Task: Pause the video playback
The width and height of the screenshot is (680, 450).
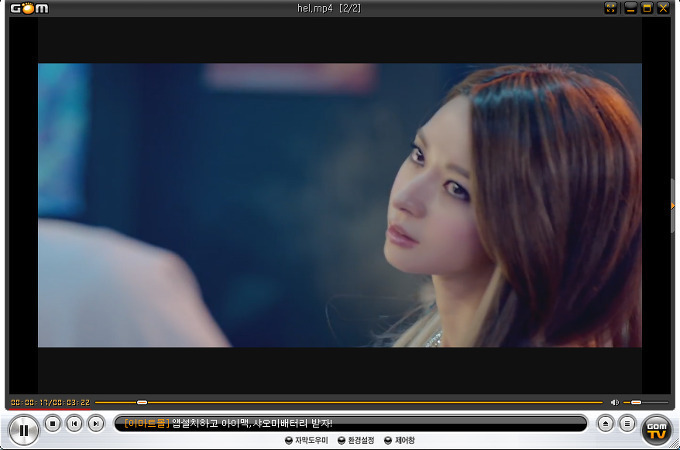Action: coord(24,430)
